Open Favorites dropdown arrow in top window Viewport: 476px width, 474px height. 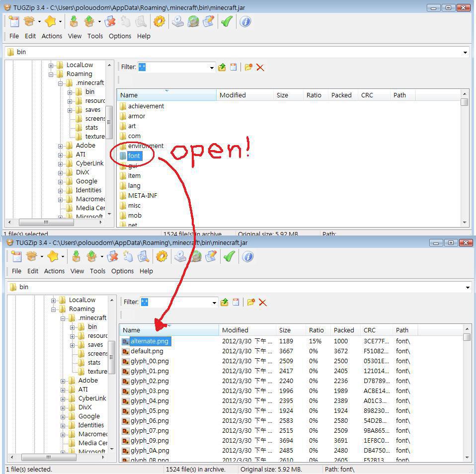60,21
